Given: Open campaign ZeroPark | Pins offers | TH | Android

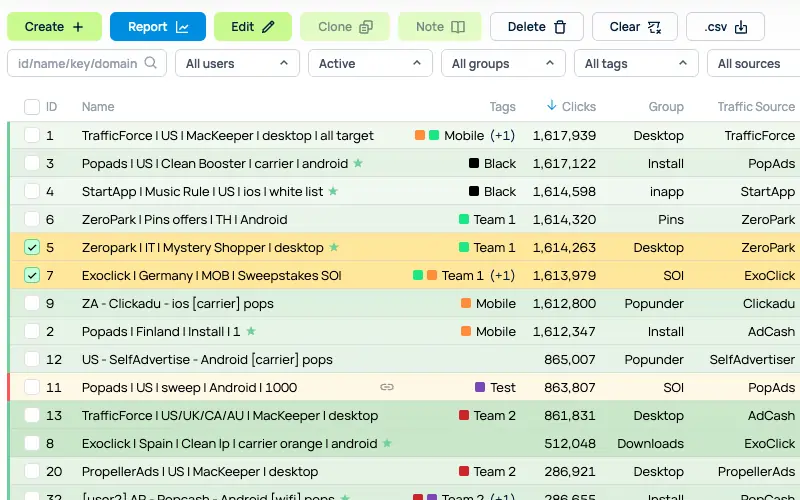Looking at the screenshot, I should [x=184, y=219].
